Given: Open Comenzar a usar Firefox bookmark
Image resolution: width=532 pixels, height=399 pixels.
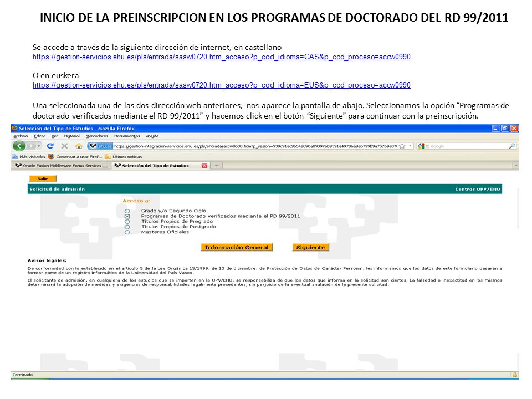Looking at the screenshot, I should pyautogui.click(x=75, y=157).
